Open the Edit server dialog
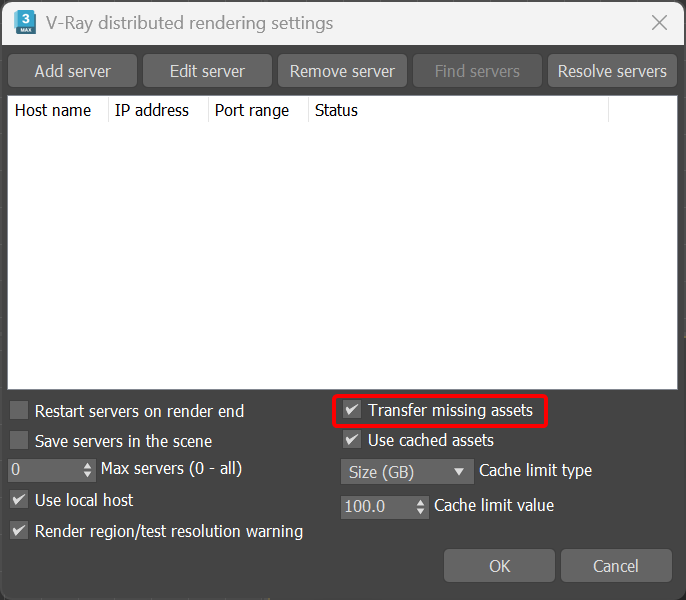The height and width of the screenshot is (600, 686). pos(207,71)
